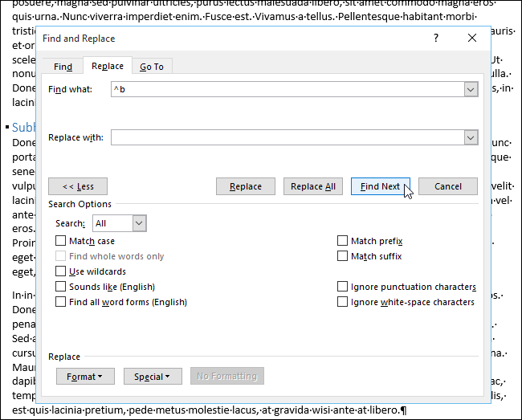Switch to the Go To tab
This screenshot has width=522, height=420.
tap(152, 67)
